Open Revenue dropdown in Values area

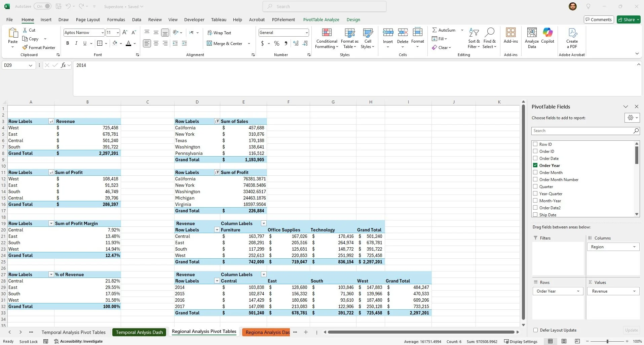click(x=634, y=291)
